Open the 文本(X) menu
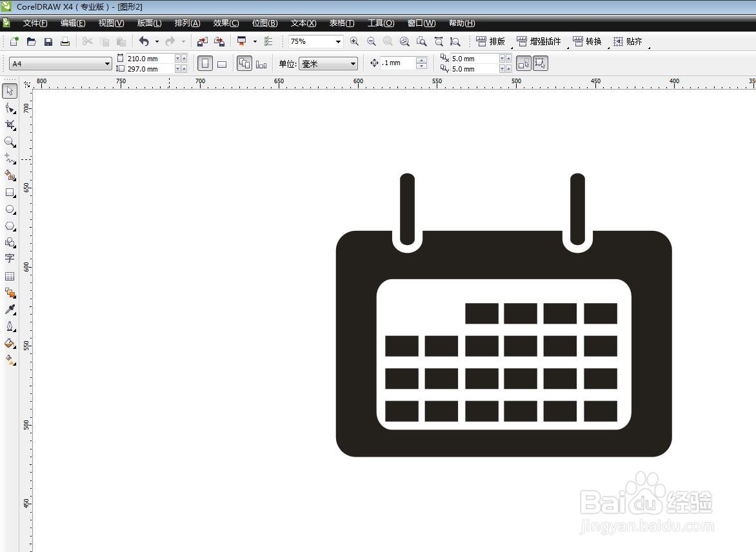Viewport: 756px width, 552px height. click(303, 23)
